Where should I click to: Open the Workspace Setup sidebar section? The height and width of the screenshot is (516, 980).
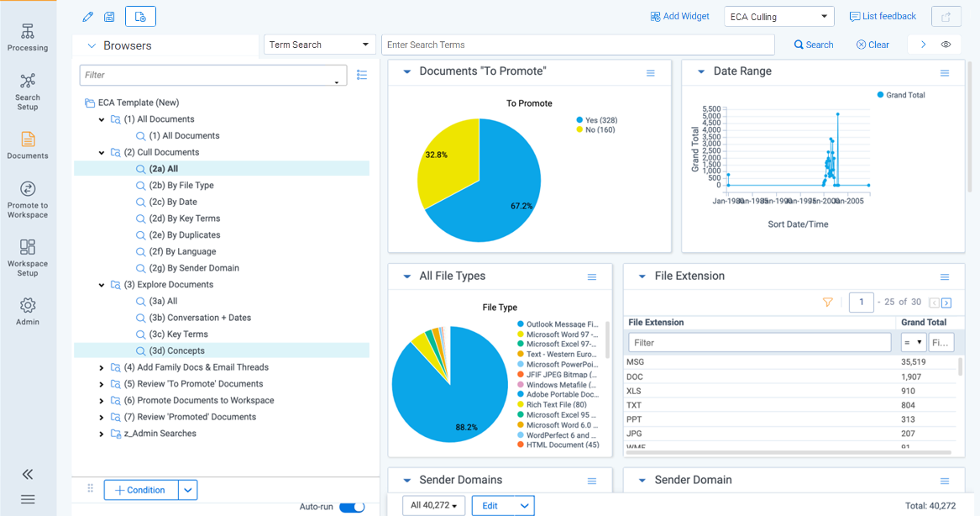[28, 258]
